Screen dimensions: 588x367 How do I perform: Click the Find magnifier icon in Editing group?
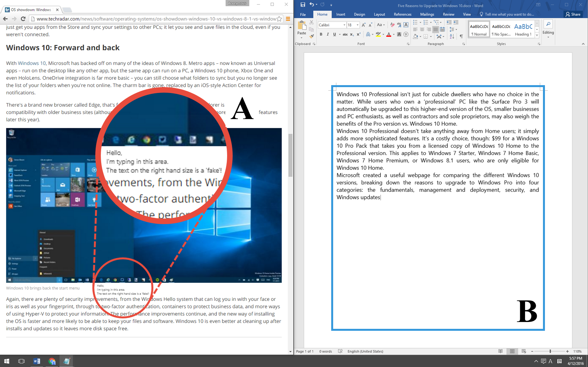point(548,24)
